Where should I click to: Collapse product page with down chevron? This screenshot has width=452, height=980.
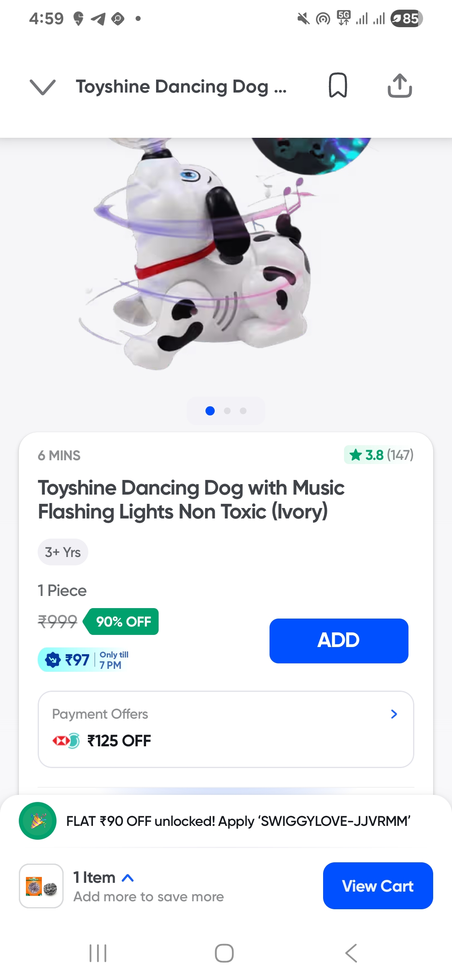[x=43, y=87]
